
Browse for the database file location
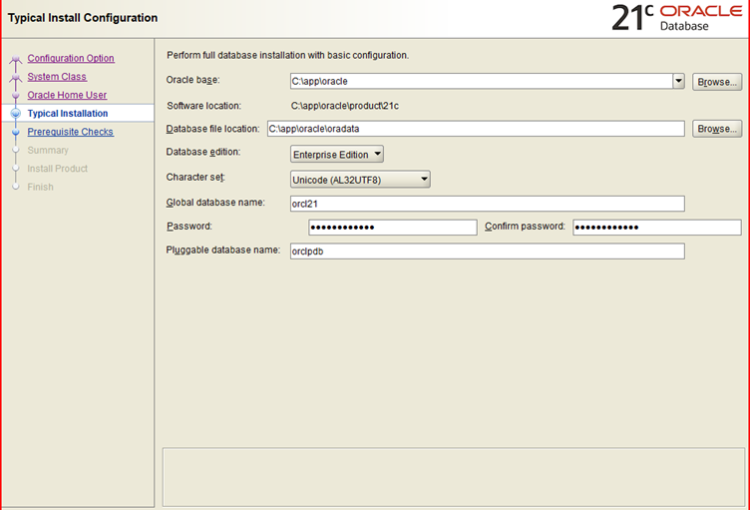coord(716,129)
